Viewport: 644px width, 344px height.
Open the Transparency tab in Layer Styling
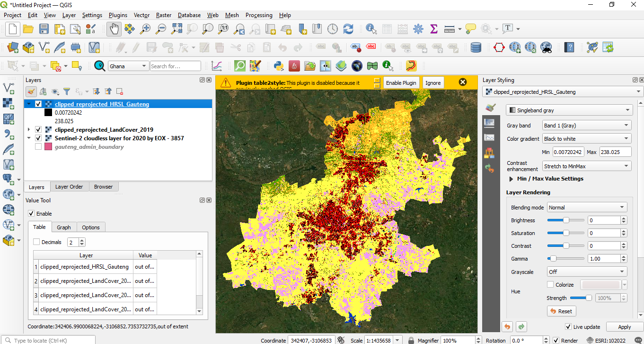[489, 123]
